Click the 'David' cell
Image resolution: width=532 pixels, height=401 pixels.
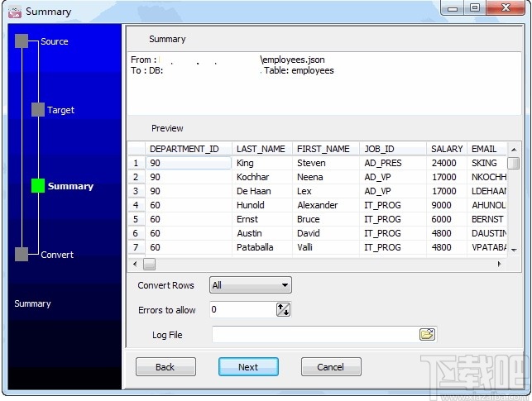[x=326, y=233]
